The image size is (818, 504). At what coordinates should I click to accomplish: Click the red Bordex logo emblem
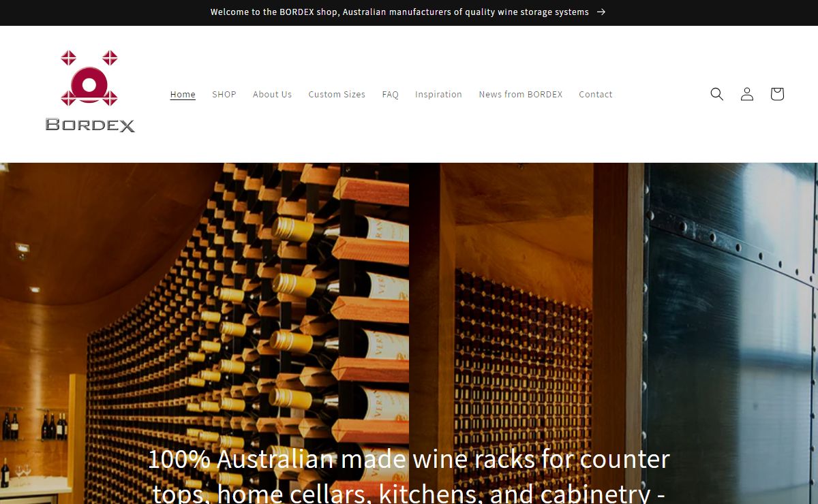point(89,78)
